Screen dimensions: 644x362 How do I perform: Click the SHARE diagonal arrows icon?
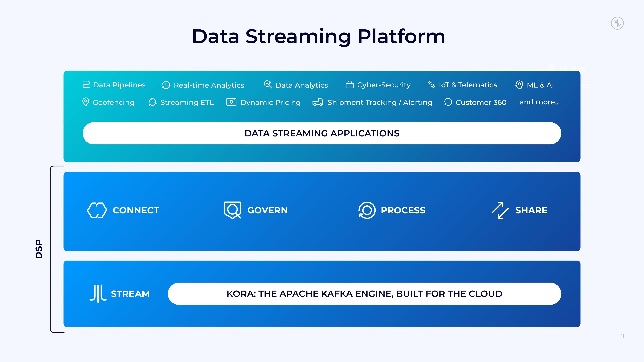(499, 210)
